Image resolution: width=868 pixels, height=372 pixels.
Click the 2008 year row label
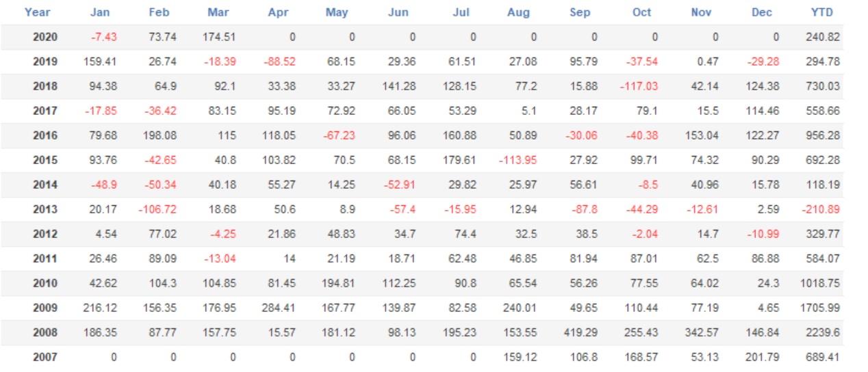(x=45, y=332)
